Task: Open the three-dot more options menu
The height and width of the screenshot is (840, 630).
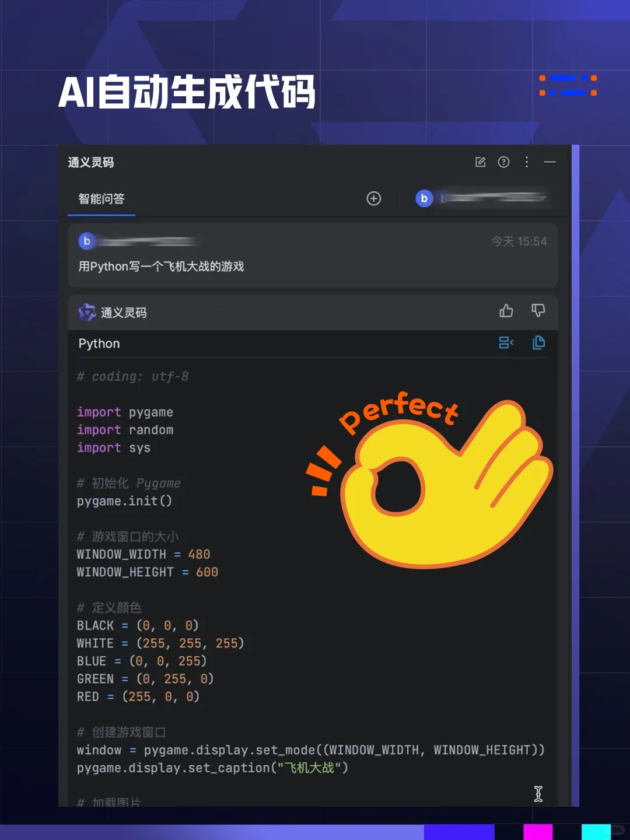Action: 527,162
